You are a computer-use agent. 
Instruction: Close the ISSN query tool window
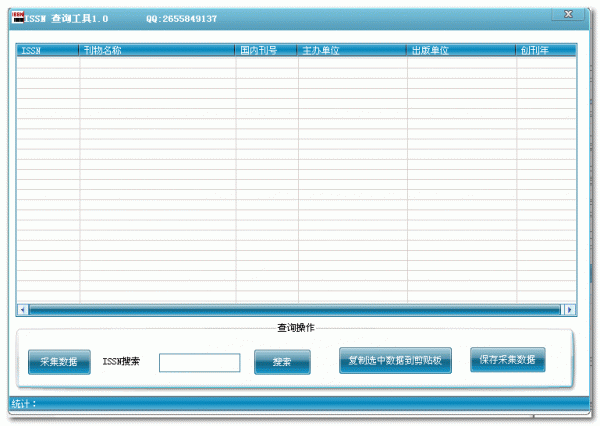[568, 14]
